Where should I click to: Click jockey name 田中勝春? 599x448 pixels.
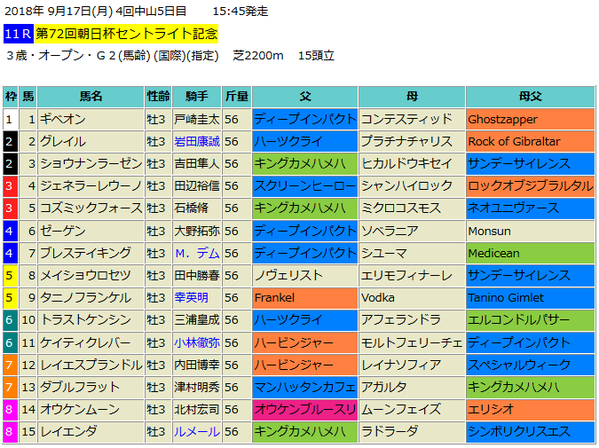197,275
